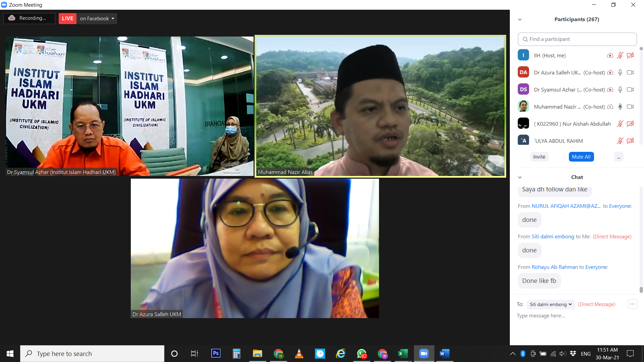The image size is (644, 362).
Task: Click ULYA ABDUL RAHIM video-off icon
Action: (x=630, y=141)
